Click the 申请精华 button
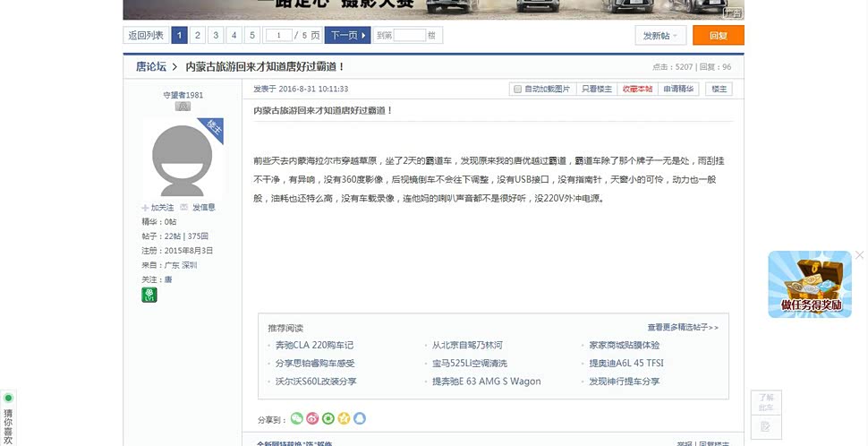Viewport: 868px width, 446px height. (x=678, y=89)
